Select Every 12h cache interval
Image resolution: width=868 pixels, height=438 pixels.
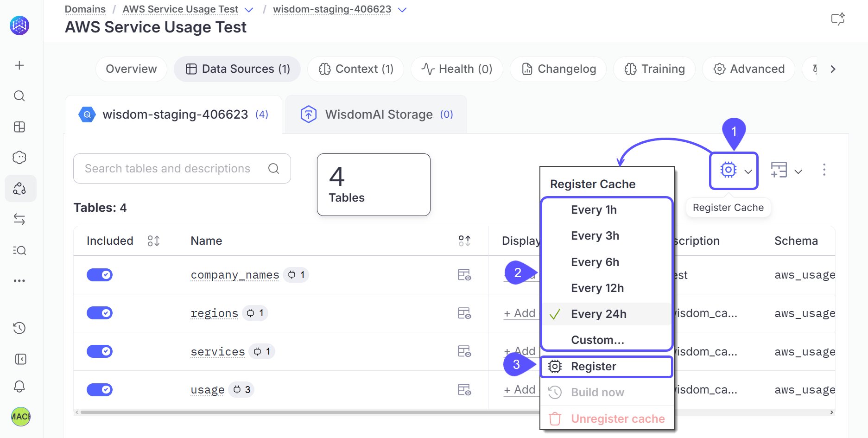click(607, 288)
